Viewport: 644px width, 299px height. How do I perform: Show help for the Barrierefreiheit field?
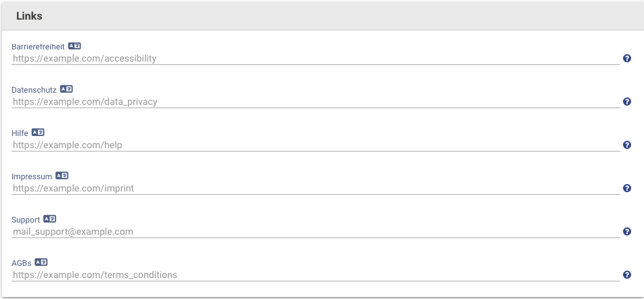click(x=627, y=58)
